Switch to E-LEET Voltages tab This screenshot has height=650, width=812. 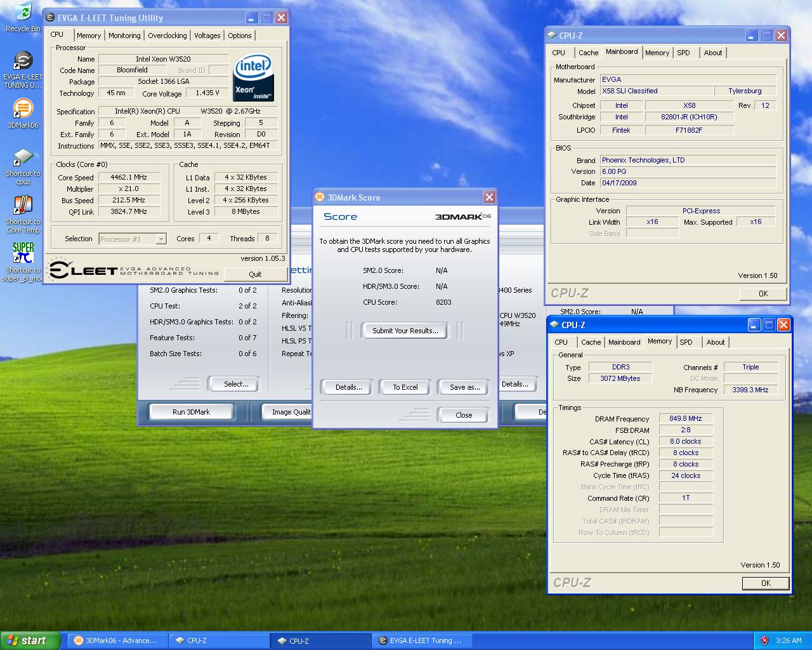(207, 36)
